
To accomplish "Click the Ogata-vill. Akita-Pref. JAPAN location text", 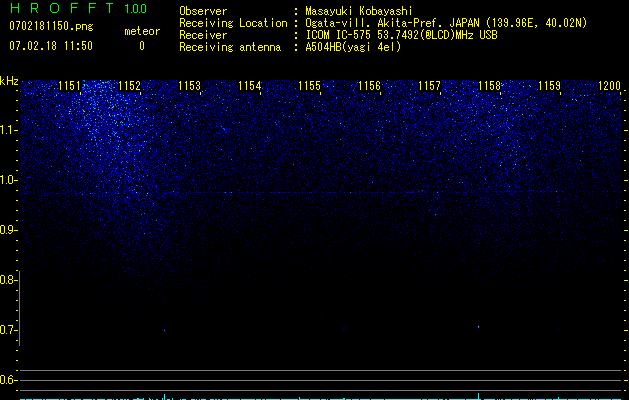I will click(x=446, y=23).
